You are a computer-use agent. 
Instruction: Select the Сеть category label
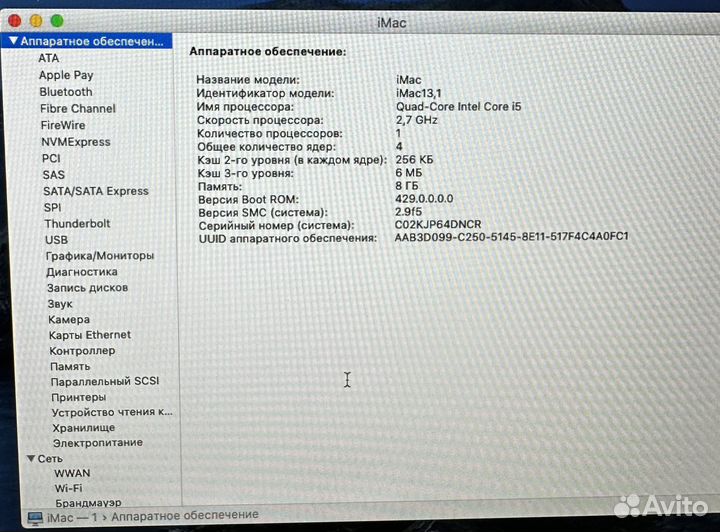tap(50, 459)
